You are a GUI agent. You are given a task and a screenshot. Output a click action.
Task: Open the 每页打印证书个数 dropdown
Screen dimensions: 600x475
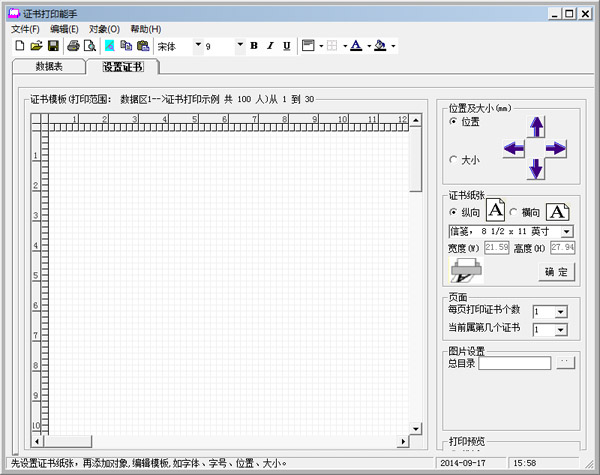pos(561,312)
